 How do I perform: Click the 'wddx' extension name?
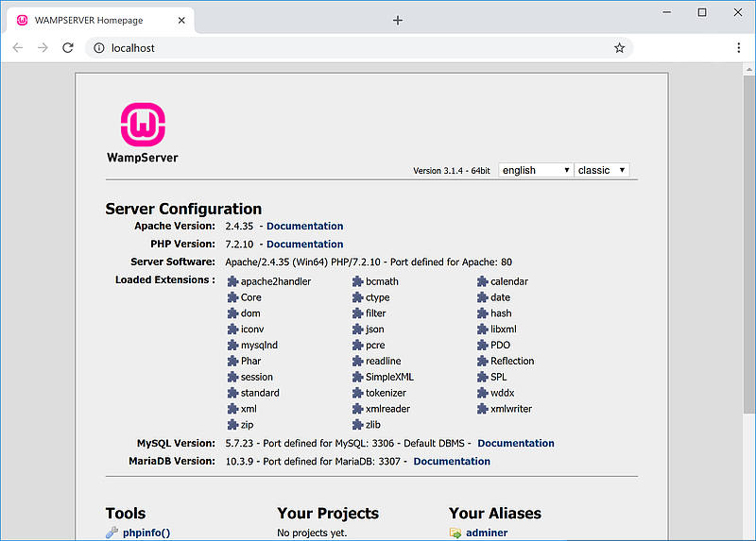(503, 393)
